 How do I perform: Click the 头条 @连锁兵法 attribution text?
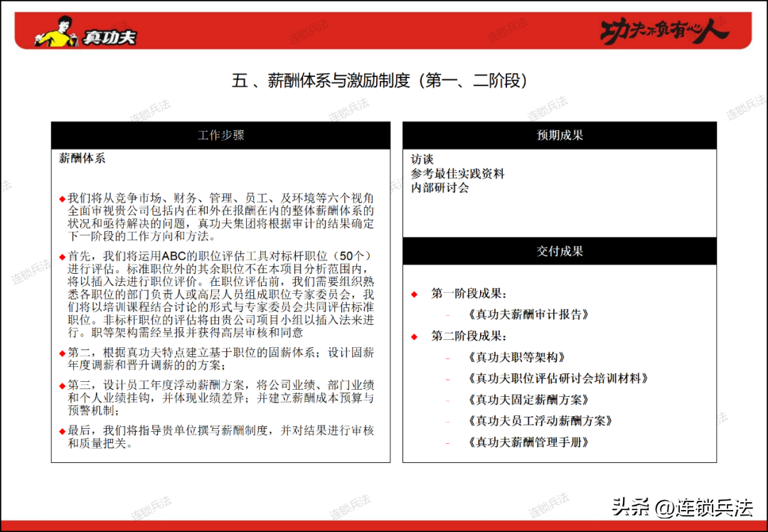coord(682,508)
